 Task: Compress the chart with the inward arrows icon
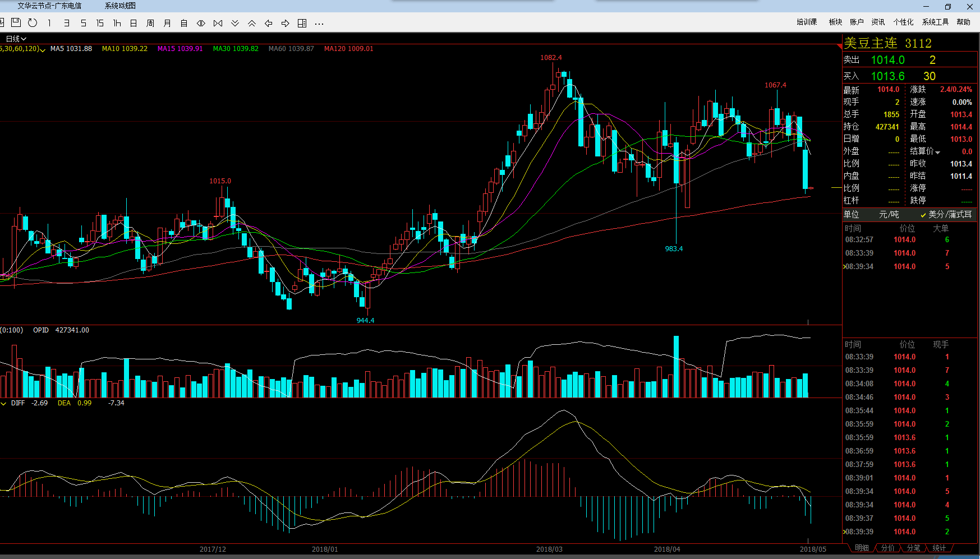(201, 23)
